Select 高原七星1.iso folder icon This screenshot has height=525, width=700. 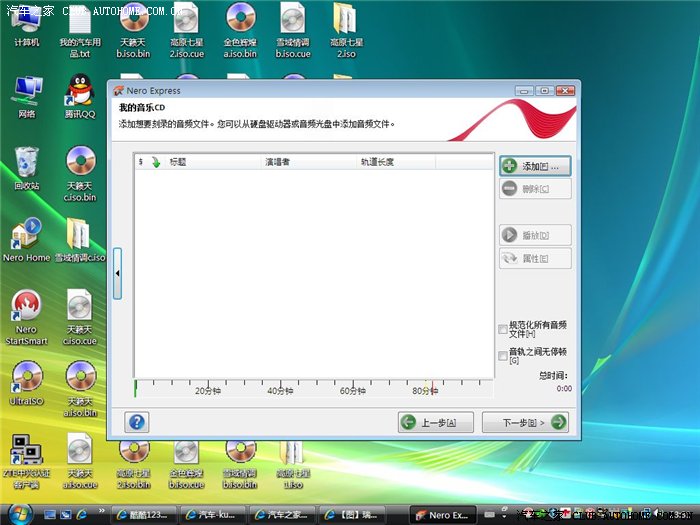tap(293, 464)
